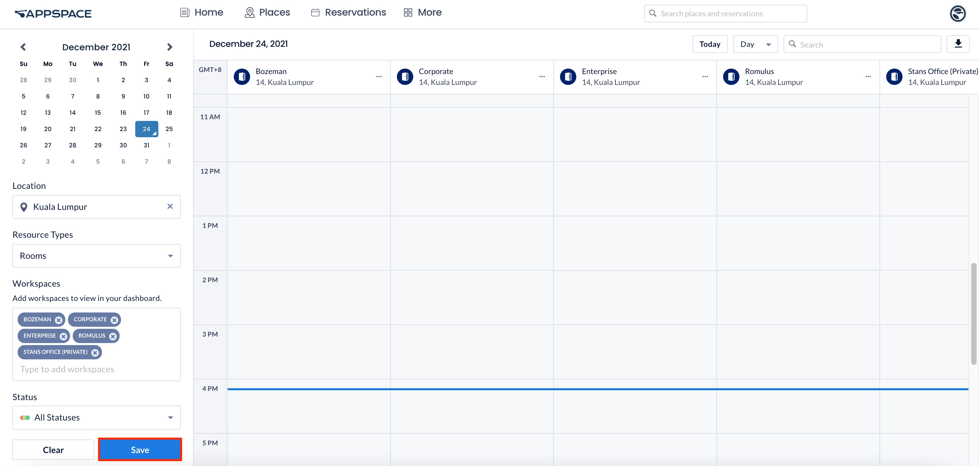Open Bozeman room options ellipsis
The width and height of the screenshot is (980, 466).
pyautogui.click(x=379, y=76)
